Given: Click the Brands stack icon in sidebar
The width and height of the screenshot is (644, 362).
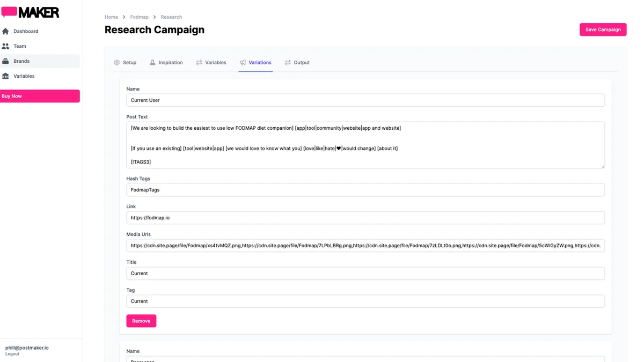Looking at the screenshot, I should point(6,61).
